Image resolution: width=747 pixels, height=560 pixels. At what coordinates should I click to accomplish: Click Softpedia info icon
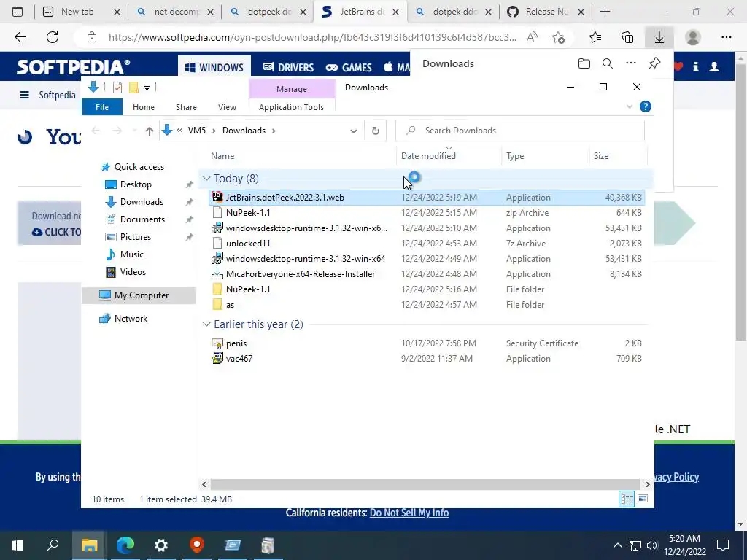(695, 66)
